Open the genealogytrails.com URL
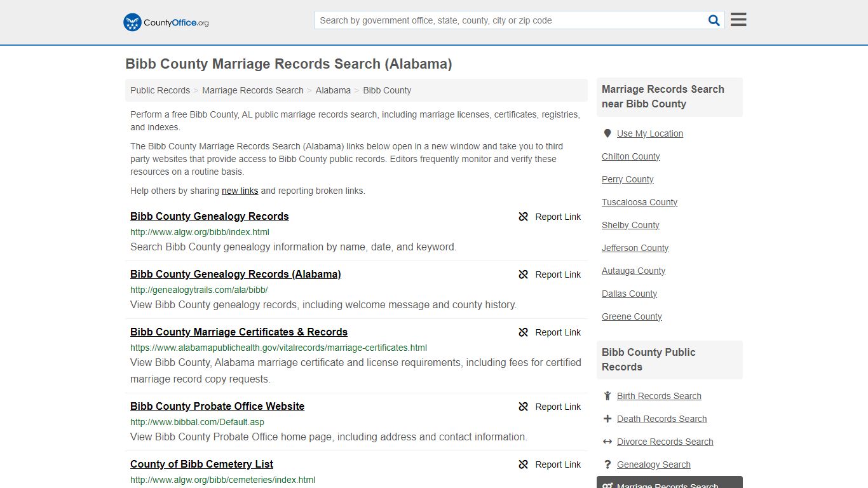Image resolution: width=868 pixels, height=488 pixels. pos(199,290)
